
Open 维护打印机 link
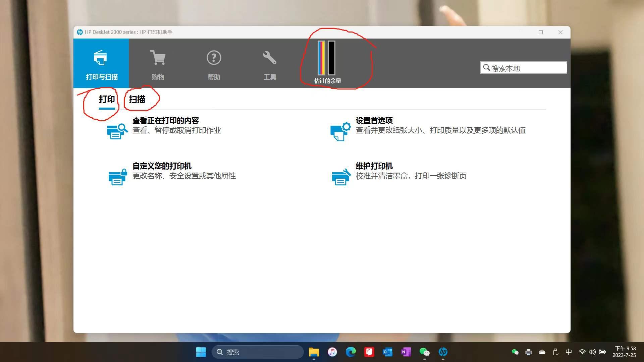pos(374,166)
